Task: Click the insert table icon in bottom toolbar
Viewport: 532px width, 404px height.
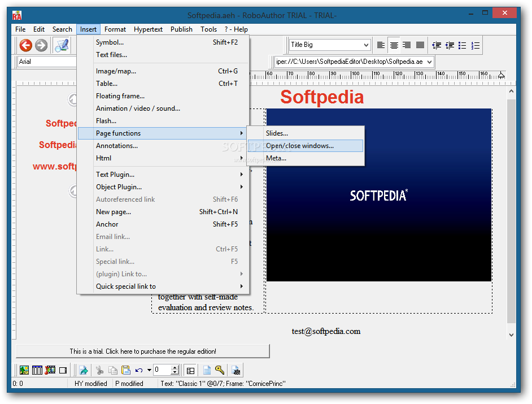Action: [37, 370]
